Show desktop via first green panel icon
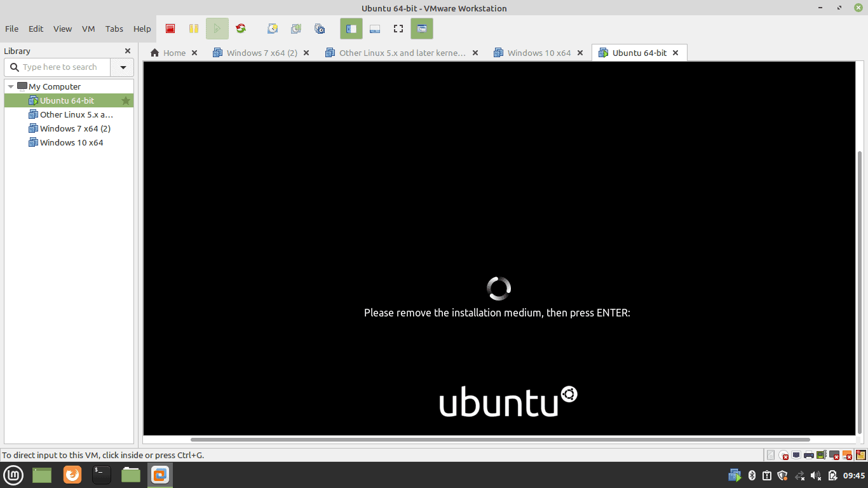The image size is (868, 488). point(42,475)
